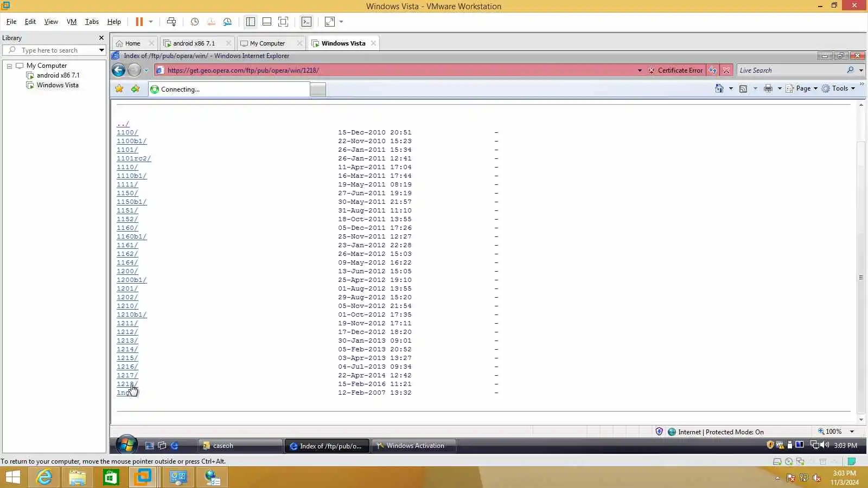868x488 pixels.
Task: Open the Edit menu
Action: point(30,22)
